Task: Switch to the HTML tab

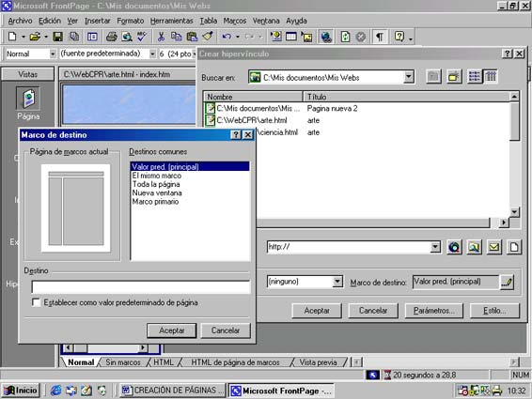Action: point(164,362)
